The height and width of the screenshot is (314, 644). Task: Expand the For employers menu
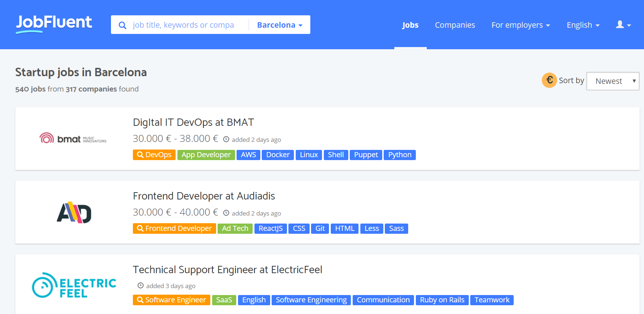[521, 25]
